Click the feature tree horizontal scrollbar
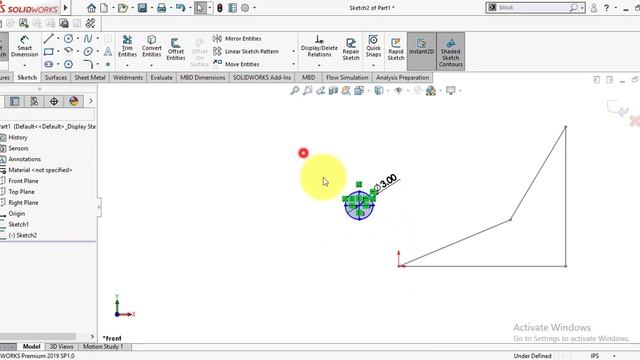This screenshot has width=640, height=360. (38, 336)
